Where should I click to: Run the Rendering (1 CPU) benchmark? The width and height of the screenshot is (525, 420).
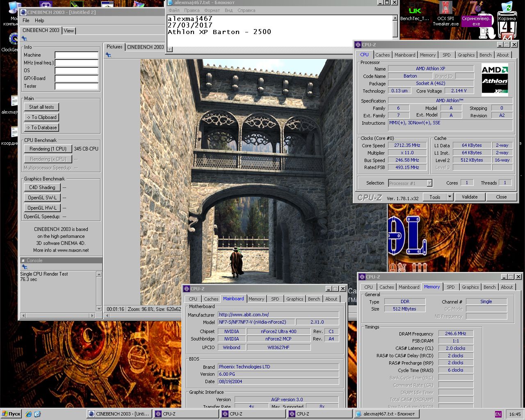click(x=48, y=149)
